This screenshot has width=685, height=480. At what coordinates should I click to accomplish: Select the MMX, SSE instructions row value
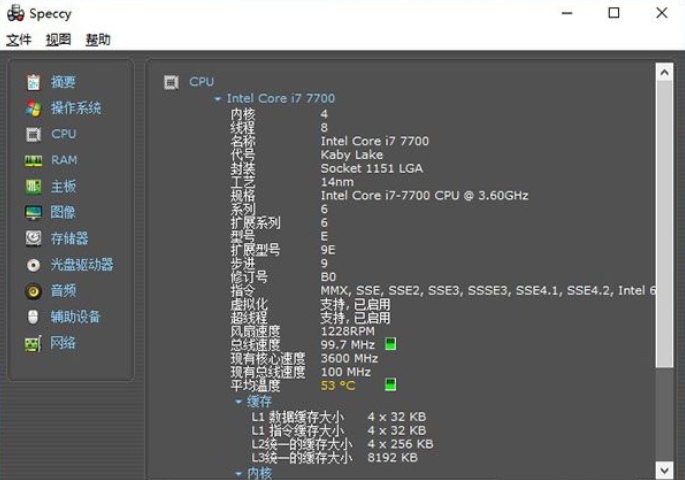pyautogui.click(x=488, y=290)
